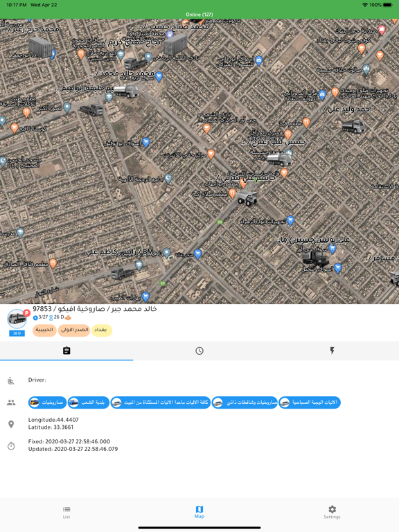This screenshot has width=399, height=532.
Task: Open the بلدية الشعب group chip
Action: [88, 402]
